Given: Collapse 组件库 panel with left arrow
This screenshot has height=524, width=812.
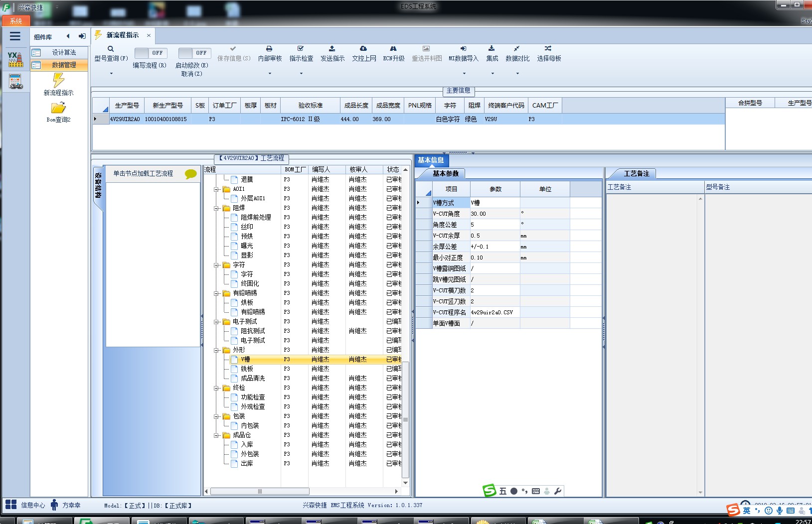Looking at the screenshot, I should pos(68,36).
